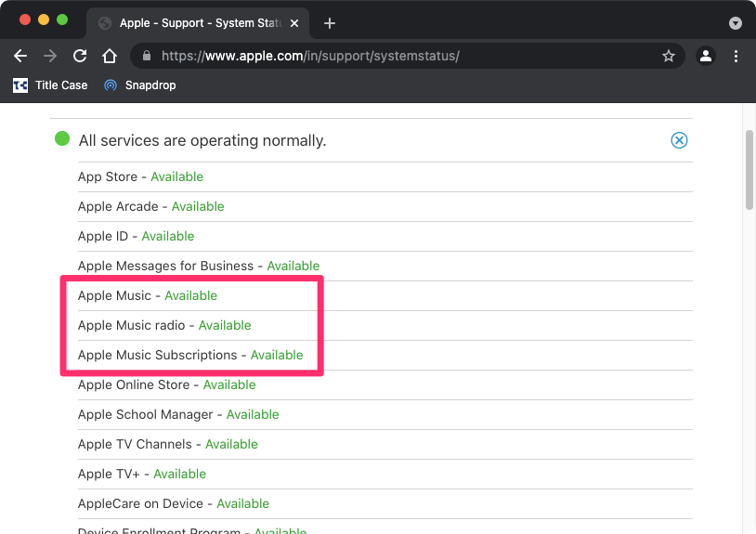Collapse the services list with the circled X

coord(679,140)
